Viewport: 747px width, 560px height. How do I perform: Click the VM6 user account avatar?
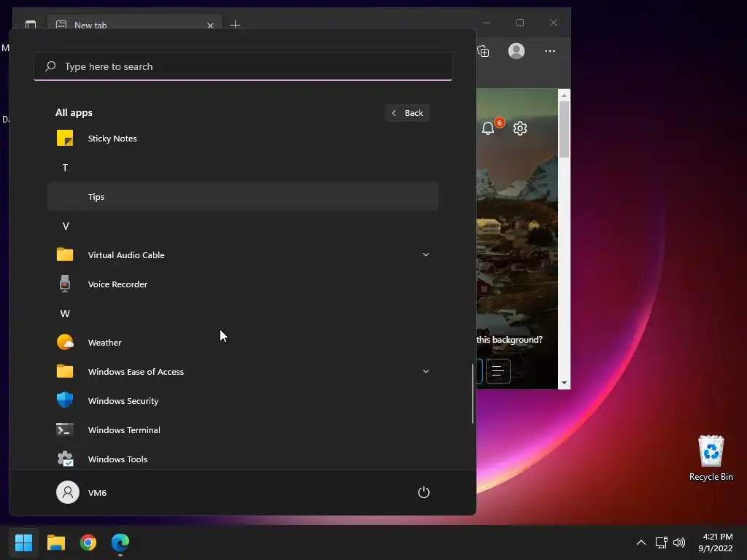pos(68,492)
